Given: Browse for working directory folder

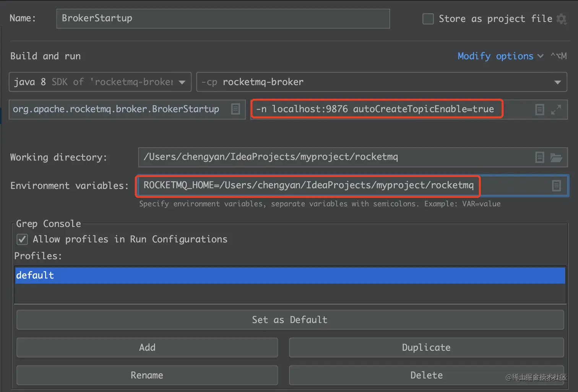Looking at the screenshot, I should tap(556, 157).
